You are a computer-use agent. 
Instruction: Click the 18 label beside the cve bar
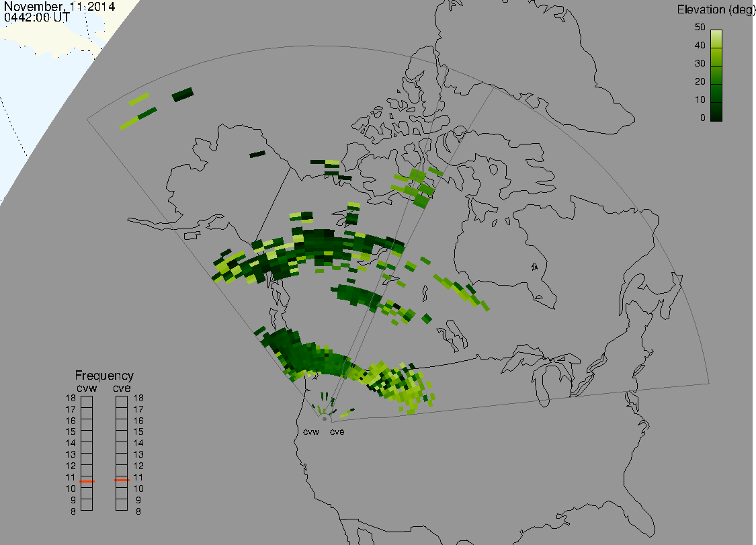point(138,399)
